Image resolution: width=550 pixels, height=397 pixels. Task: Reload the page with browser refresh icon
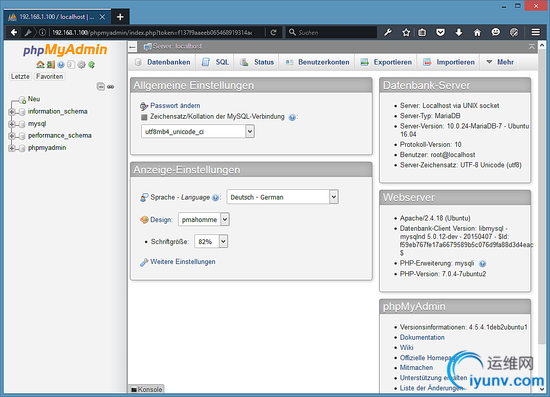click(x=274, y=33)
